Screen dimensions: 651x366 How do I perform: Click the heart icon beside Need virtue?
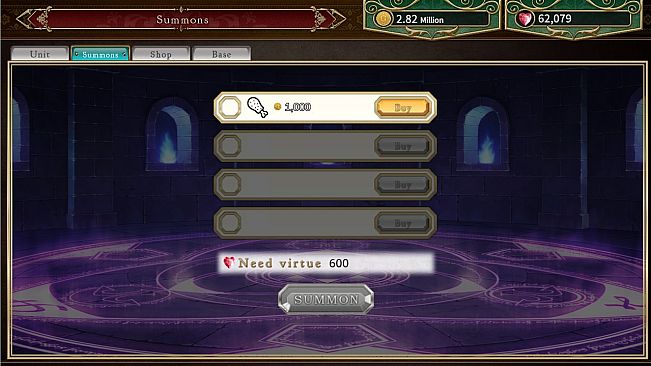(229, 262)
